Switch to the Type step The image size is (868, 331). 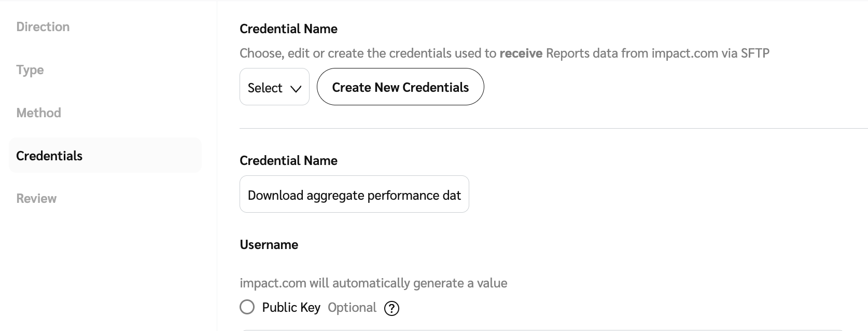pos(30,70)
